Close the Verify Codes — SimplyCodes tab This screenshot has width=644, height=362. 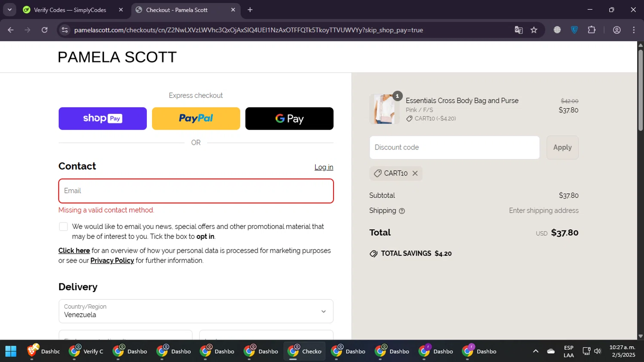coord(121,10)
